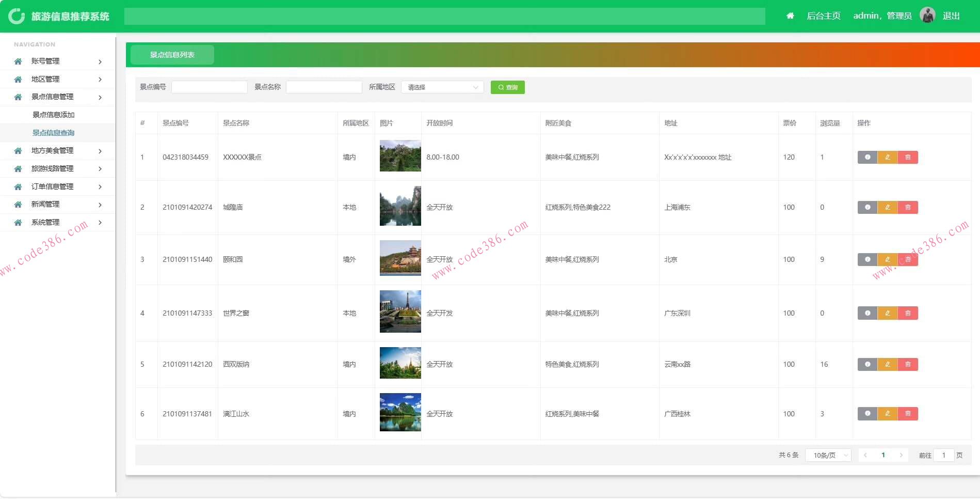Click the 景点名称 search input field
The width and height of the screenshot is (980, 499).
point(324,87)
